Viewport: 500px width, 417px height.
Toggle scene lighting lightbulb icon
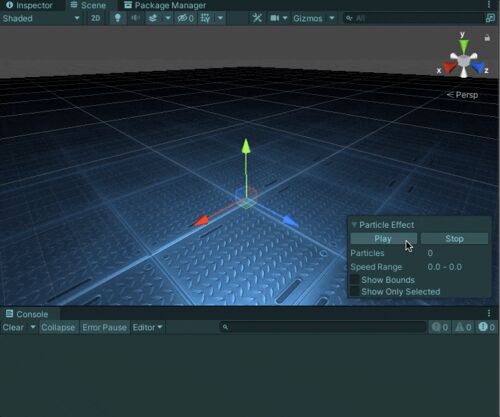click(118, 18)
